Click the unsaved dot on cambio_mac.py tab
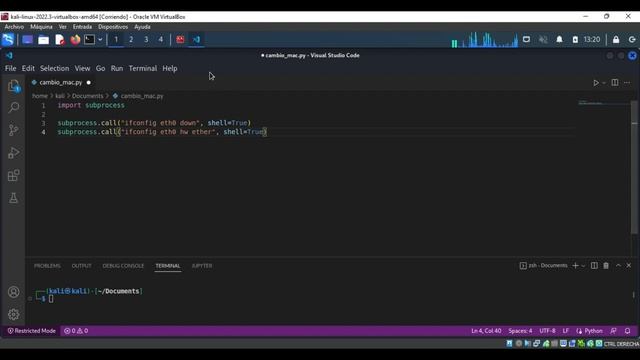 [x=89, y=82]
